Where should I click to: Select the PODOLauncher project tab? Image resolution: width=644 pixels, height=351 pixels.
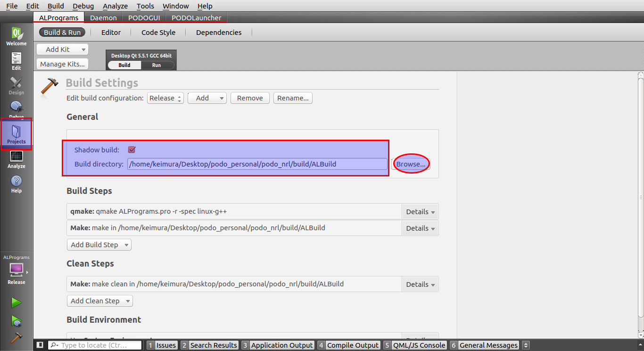pyautogui.click(x=196, y=17)
